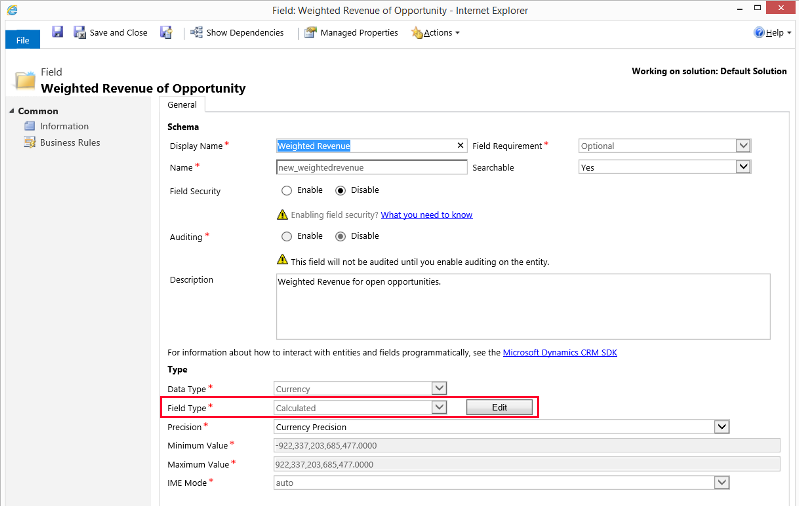Click the Save and Close toolbar button

tap(111, 33)
